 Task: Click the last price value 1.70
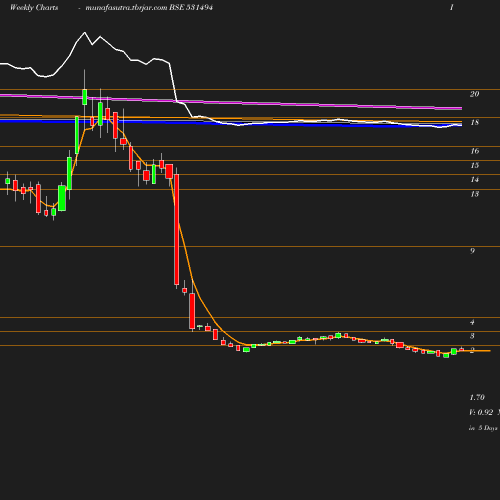477,397
